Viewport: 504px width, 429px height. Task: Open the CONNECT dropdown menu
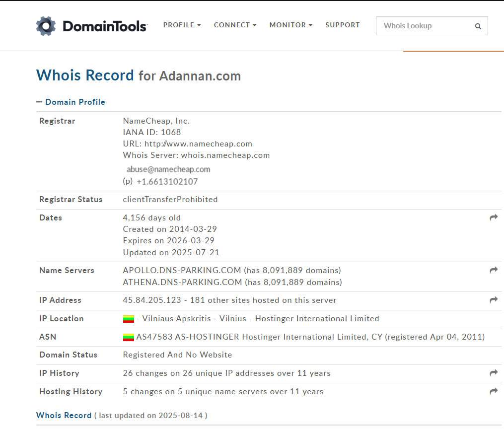tap(235, 25)
